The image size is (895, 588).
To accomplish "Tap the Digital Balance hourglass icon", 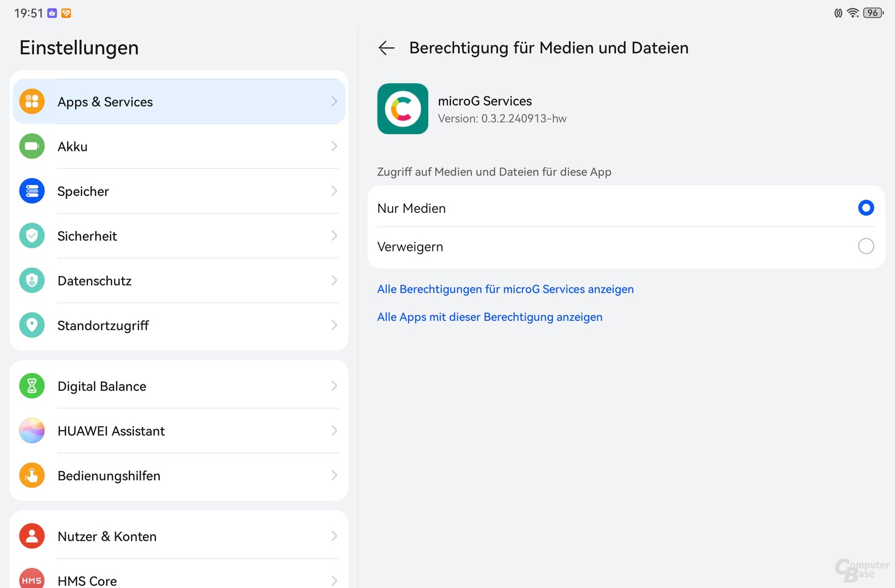I will click(32, 386).
